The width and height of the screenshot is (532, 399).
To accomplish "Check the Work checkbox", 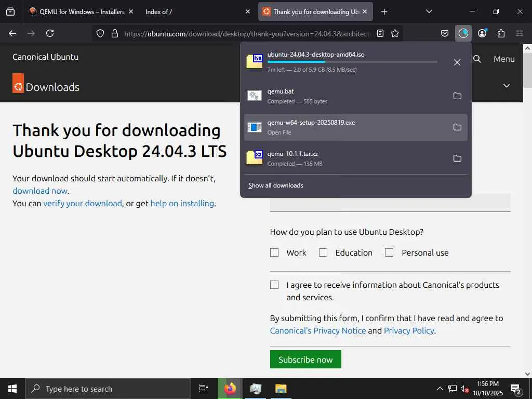I will (x=274, y=253).
